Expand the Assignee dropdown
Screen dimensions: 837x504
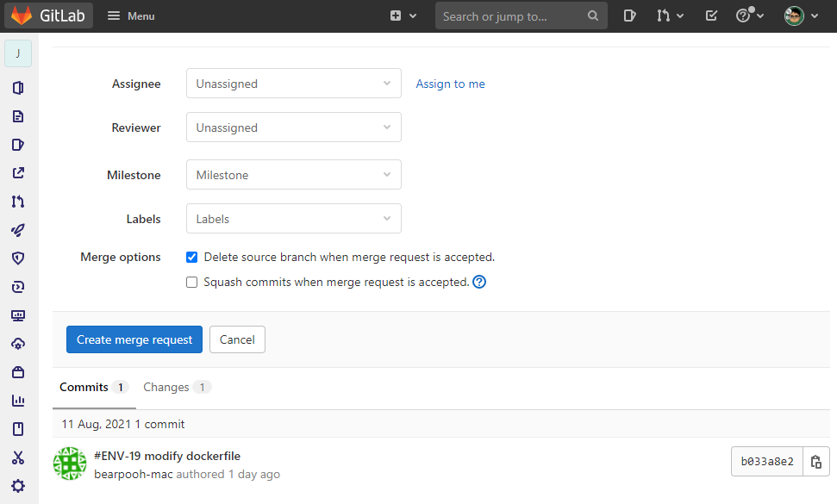[x=294, y=84]
